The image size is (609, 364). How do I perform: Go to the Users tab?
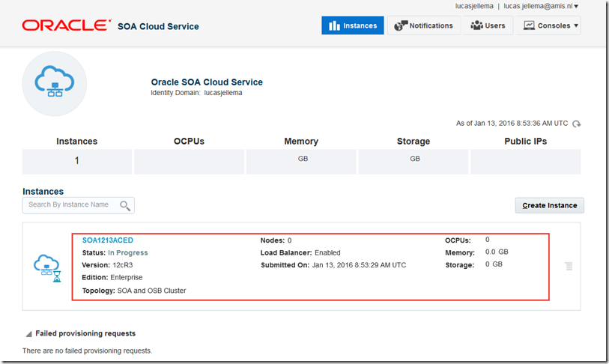coord(488,25)
